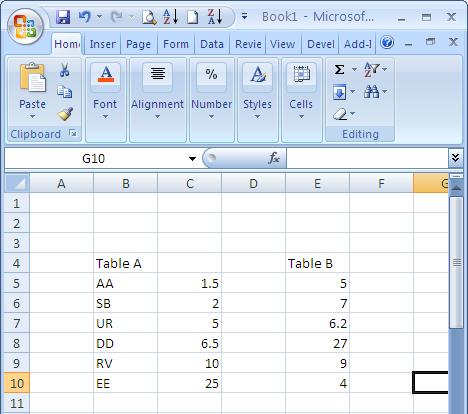
Task: Select cell containing Table A
Action: point(126,263)
